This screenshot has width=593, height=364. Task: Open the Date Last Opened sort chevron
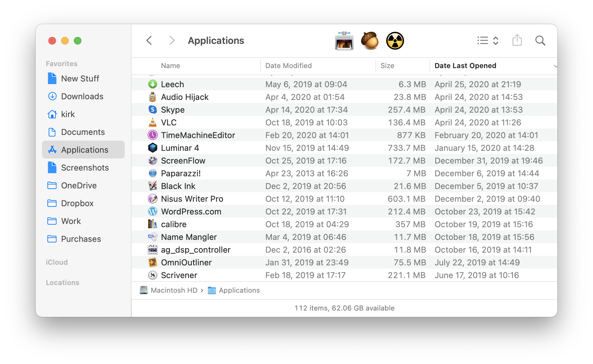[555, 66]
